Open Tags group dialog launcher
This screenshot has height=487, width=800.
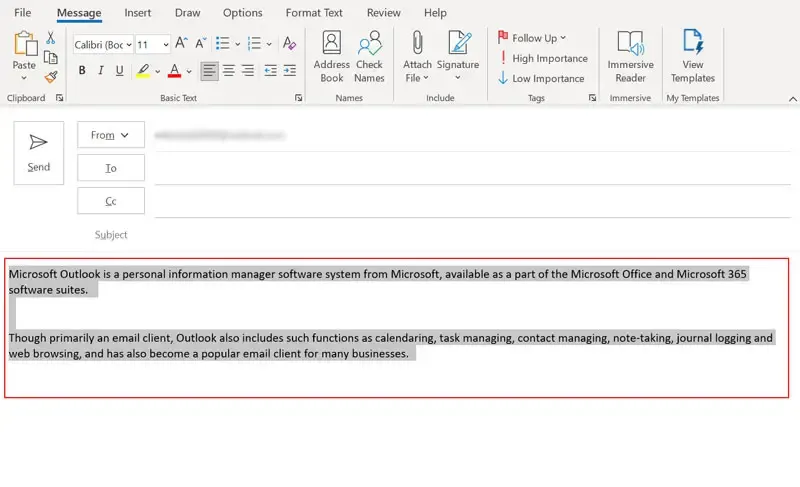592,98
